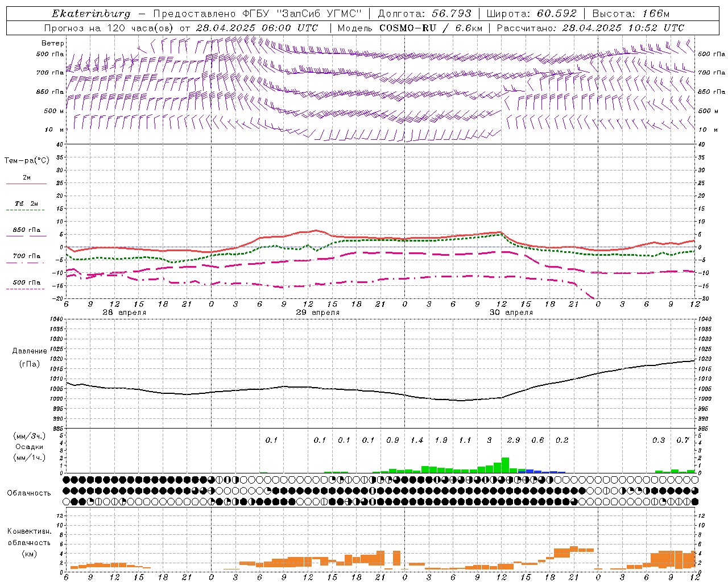Select the Прогноз на 120 часа(ов) text
Viewport: 728px width, 582px height.
110,28
